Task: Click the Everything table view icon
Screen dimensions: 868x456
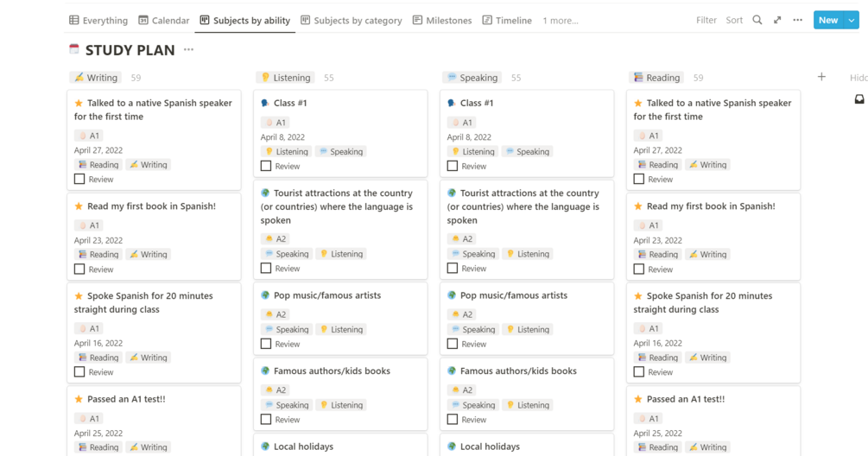Action: (73, 21)
